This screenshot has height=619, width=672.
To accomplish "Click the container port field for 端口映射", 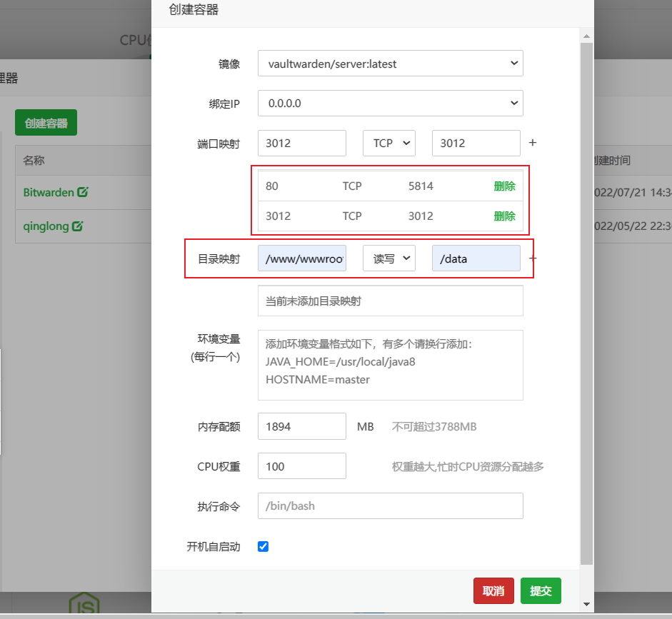I will 301,143.
